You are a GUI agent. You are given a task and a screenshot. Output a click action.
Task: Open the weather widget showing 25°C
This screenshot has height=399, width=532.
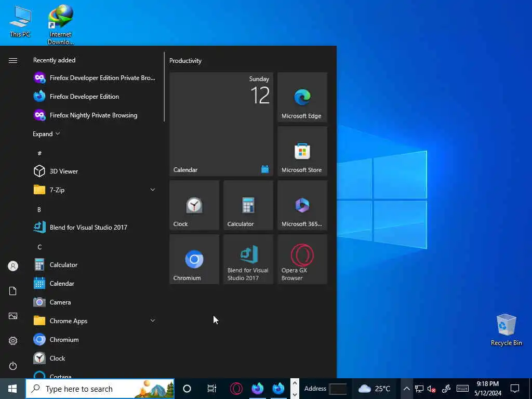pyautogui.click(x=374, y=389)
